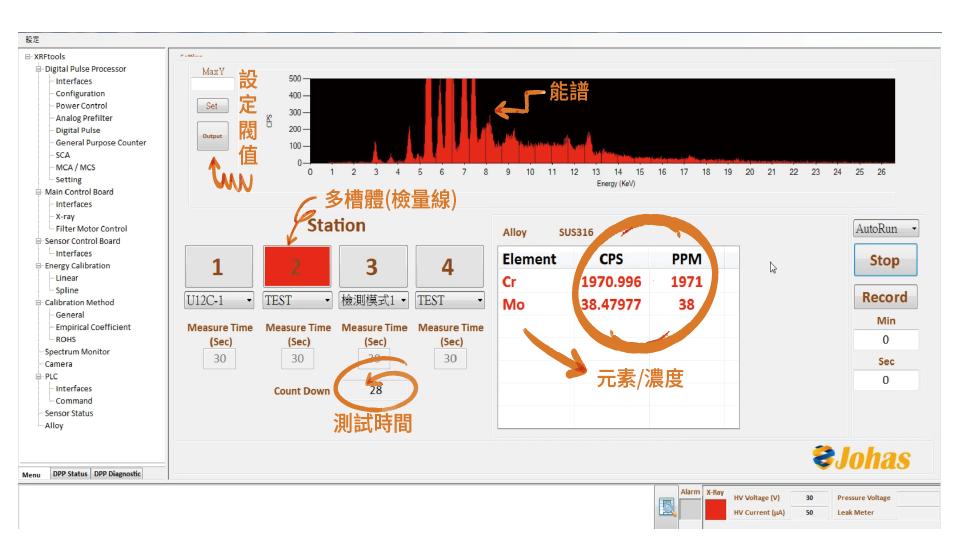Select Setting tree item
960x560 pixels.
pos(69,179)
